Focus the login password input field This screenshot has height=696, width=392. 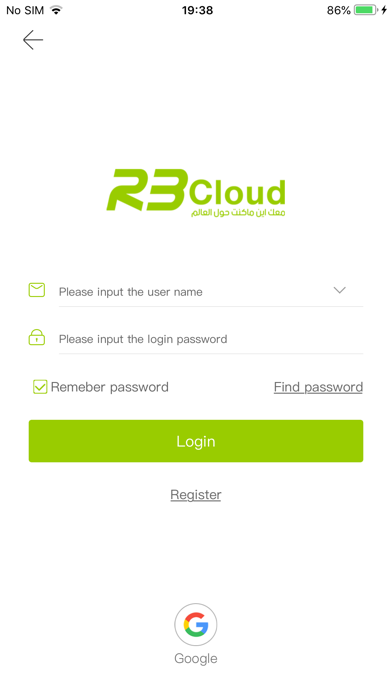coord(211,339)
